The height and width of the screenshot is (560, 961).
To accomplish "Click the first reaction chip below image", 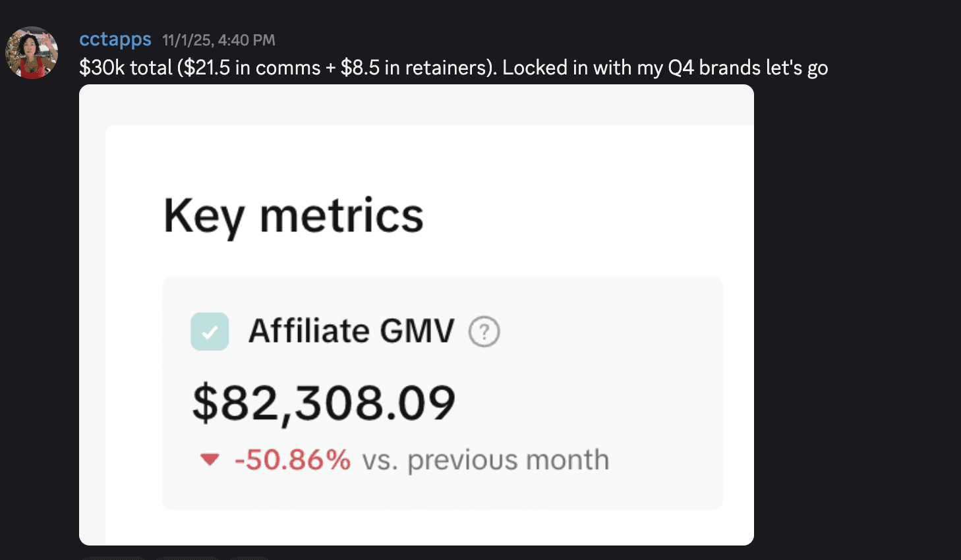I will [x=113, y=558].
